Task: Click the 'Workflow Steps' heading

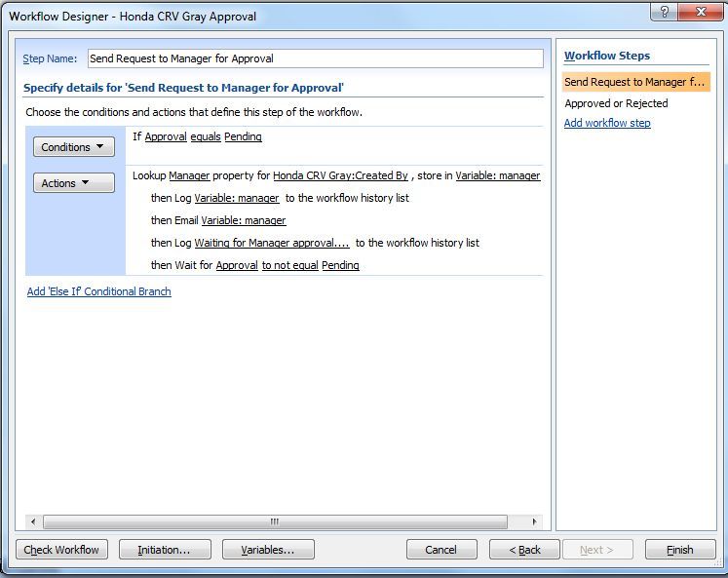Action: pos(607,56)
